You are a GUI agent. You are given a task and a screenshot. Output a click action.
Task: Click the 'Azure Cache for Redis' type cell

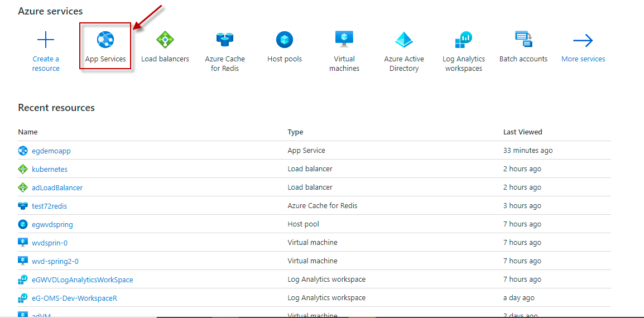(x=323, y=205)
